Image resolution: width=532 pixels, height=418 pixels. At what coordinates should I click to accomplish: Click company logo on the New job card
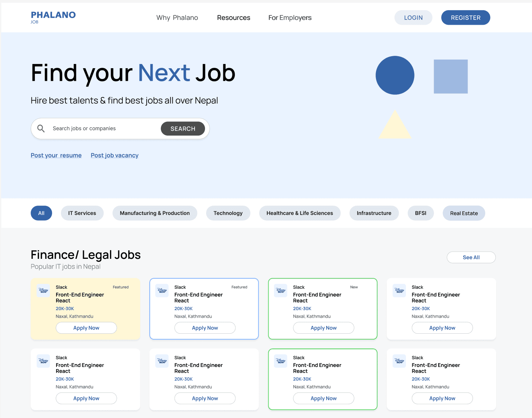tap(281, 291)
